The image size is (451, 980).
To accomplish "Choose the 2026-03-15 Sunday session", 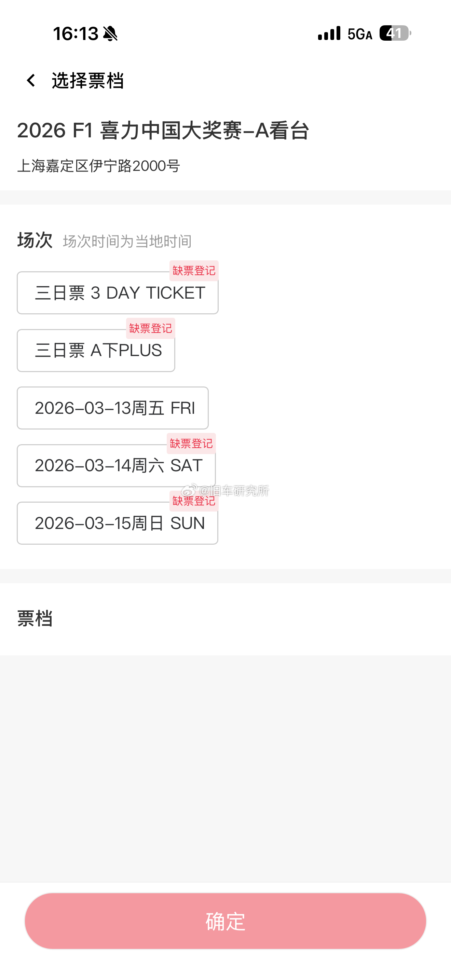I will point(118,523).
